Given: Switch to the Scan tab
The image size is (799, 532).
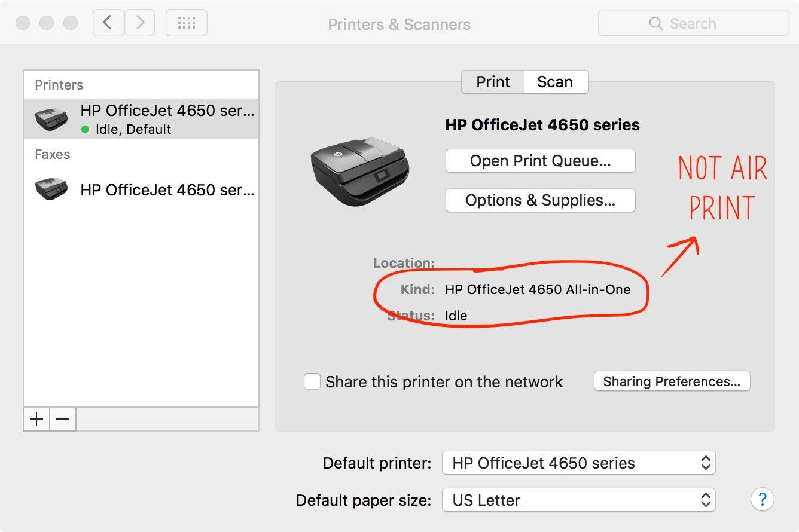Looking at the screenshot, I should (556, 82).
